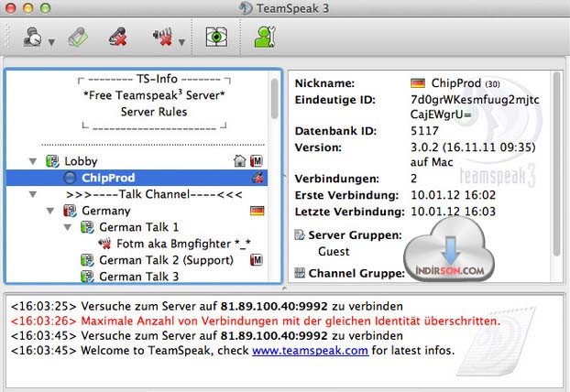Click the subscribe channels tag icon

click(78, 37)
